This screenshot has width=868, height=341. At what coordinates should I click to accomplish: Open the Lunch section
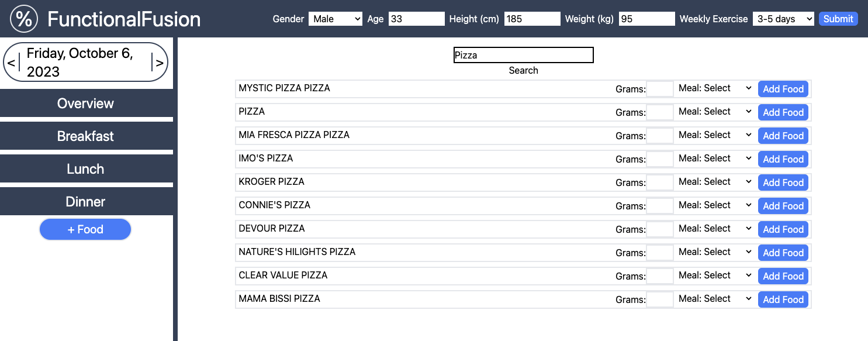86,169
